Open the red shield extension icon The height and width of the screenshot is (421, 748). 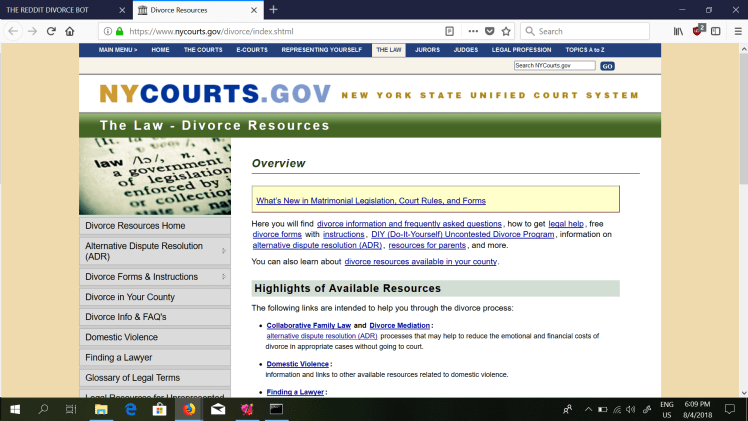[x=698, y=31]
